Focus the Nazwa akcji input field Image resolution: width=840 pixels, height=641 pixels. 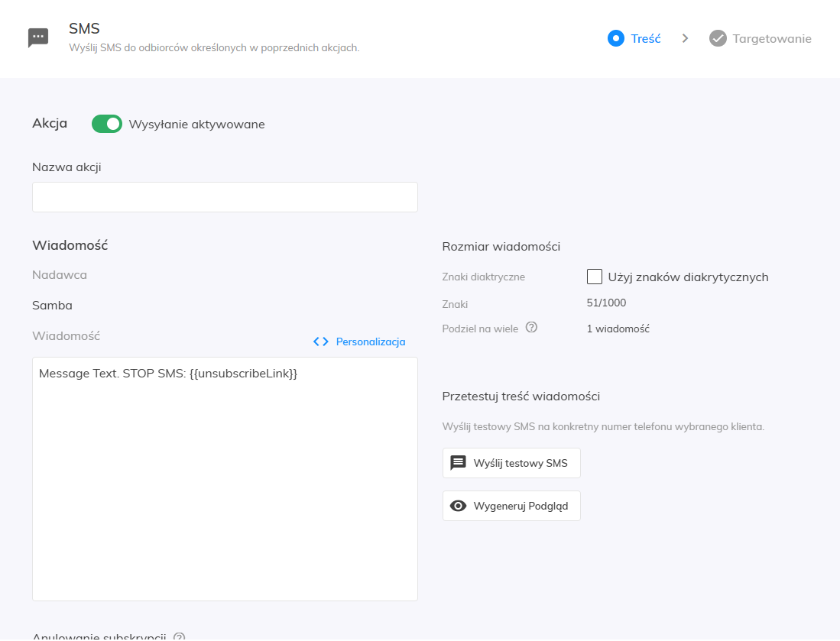[x=225, y=197]
